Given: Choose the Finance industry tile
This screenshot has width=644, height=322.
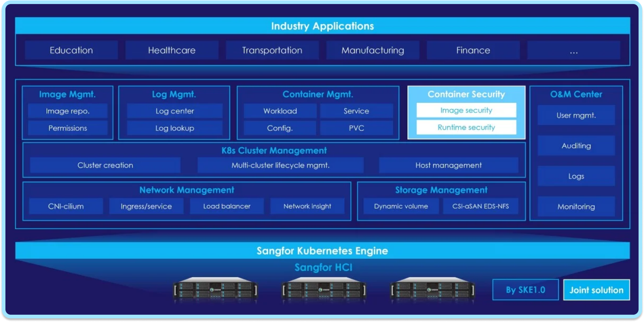Looking at the screenshot, I should 473,50.
